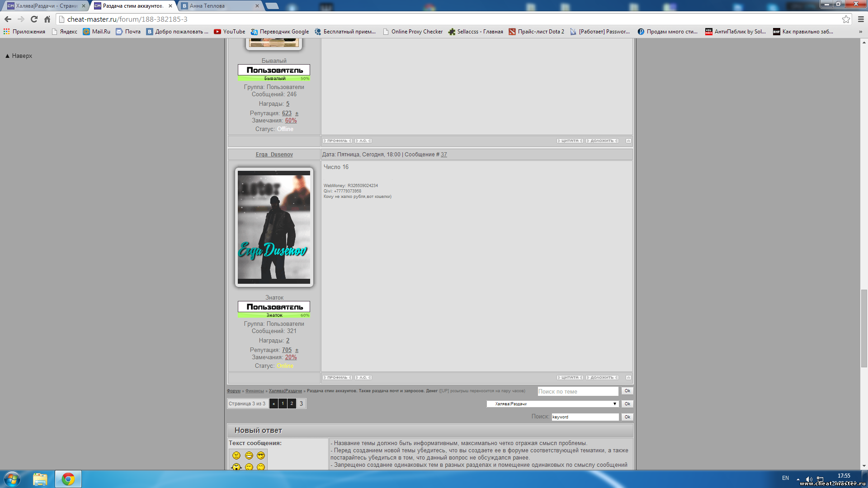This screenshot has height=488, width=868.
Task: Open the Chrome menu hamburger icon
Action: (861, 19)
